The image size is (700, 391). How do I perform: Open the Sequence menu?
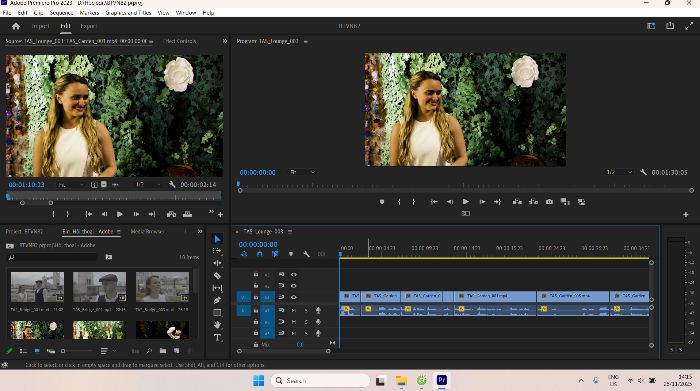[61, 12]
